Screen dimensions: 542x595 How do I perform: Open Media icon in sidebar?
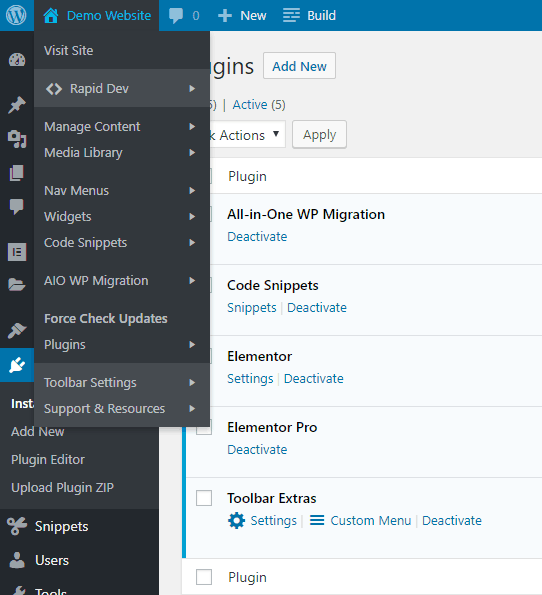pos(17,139)
